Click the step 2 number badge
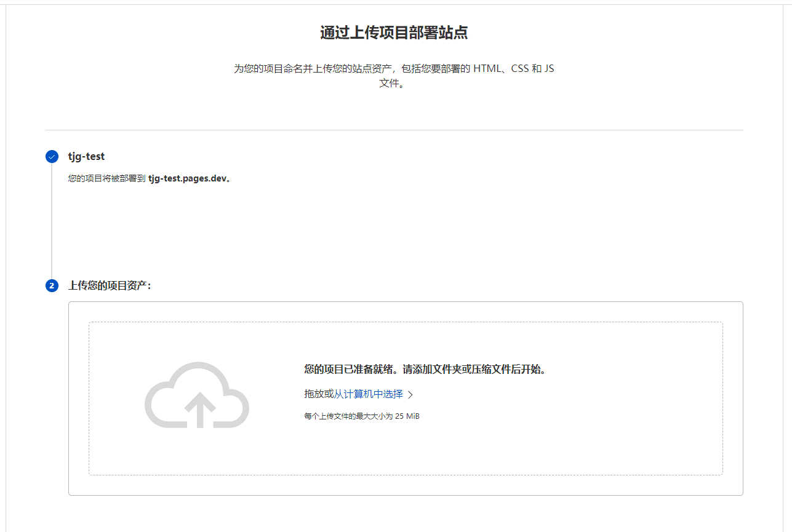The width and height of the screenshot is (792, 532). click(52, 286)
